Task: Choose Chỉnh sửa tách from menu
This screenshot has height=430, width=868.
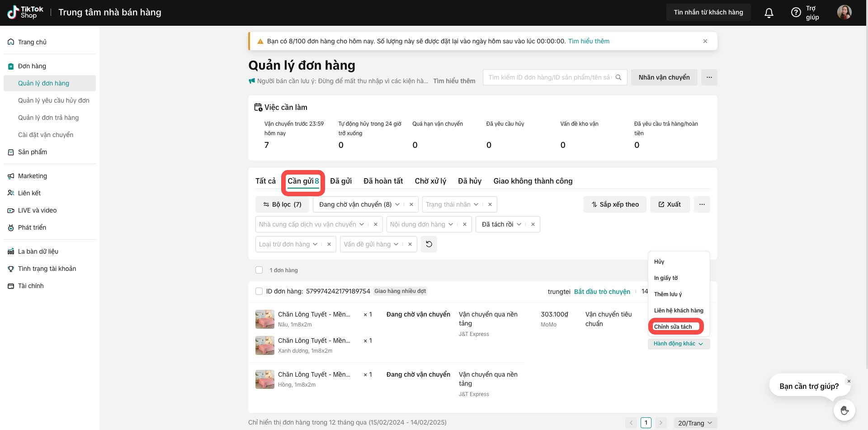Action: point(673,326)
